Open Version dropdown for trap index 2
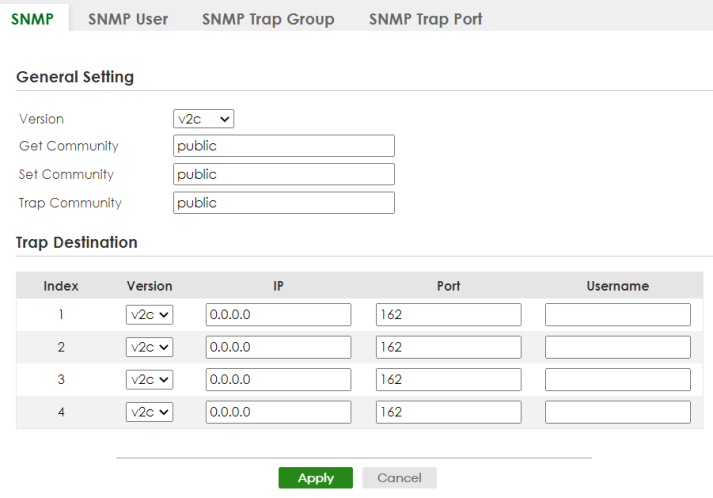The height and width of the screenshot is (498, 713). (x=150, y=347)
